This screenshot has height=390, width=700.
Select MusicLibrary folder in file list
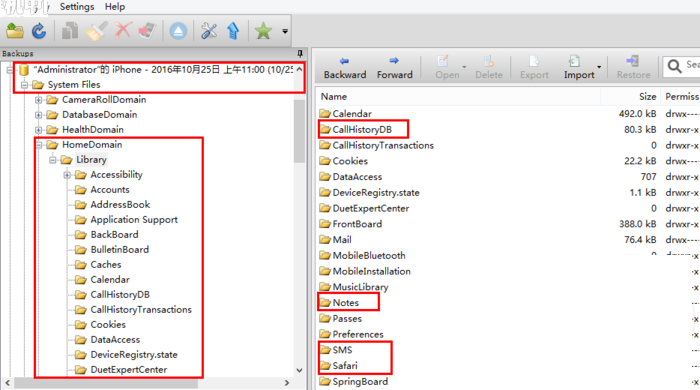click(x=360, y=287)
